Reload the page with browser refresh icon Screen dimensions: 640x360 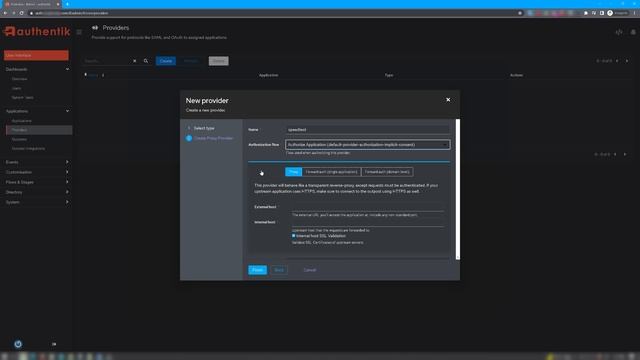click(x=21, y=13)
